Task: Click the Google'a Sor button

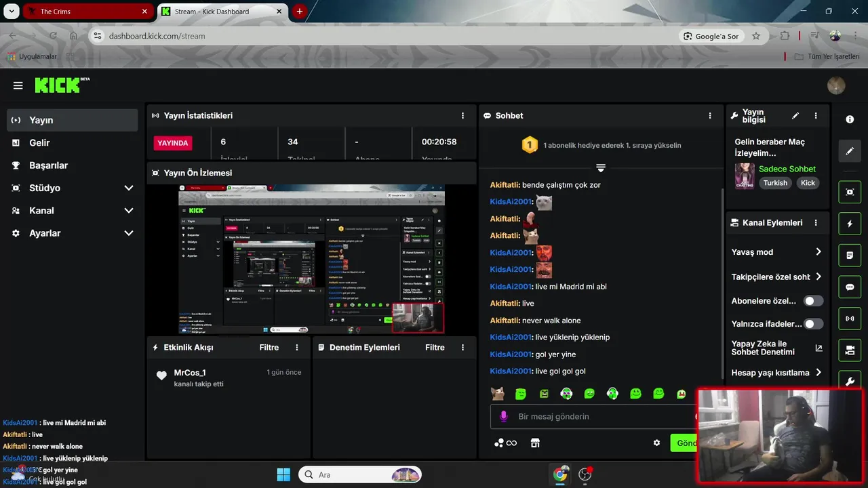Action: pos(711,36)
